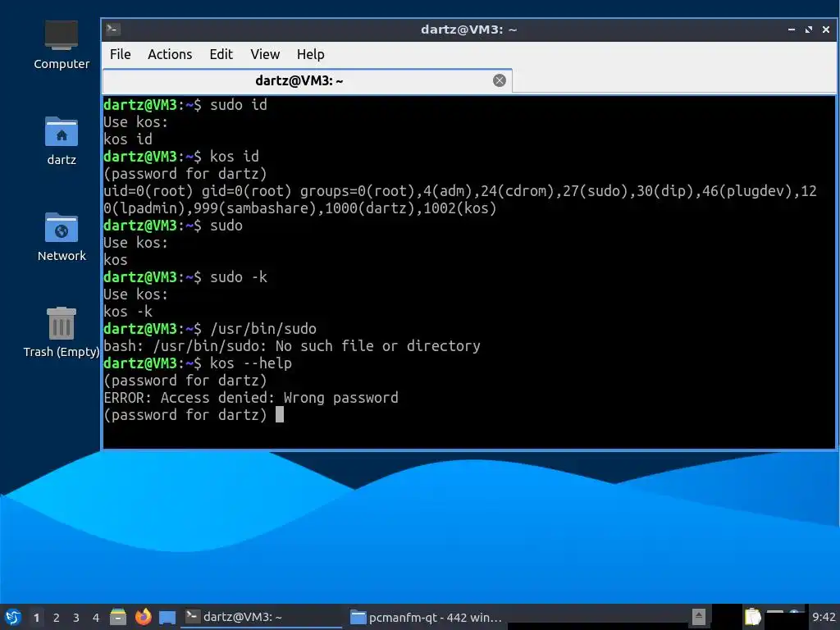Viewport: 840px width, 630px height.
Task: Open the Computer desktop icon
Action: [61, 45]
